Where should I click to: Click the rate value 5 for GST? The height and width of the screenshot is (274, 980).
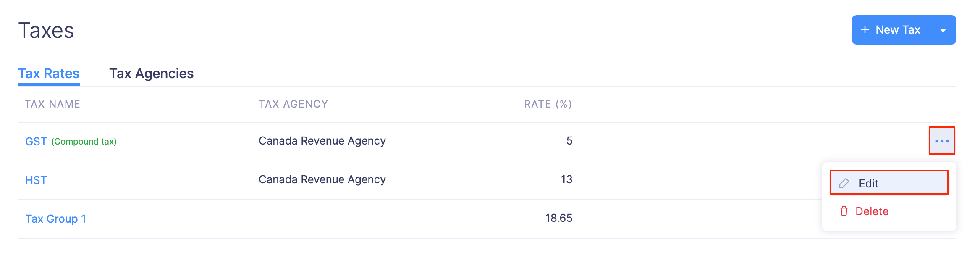coord(569,141)
